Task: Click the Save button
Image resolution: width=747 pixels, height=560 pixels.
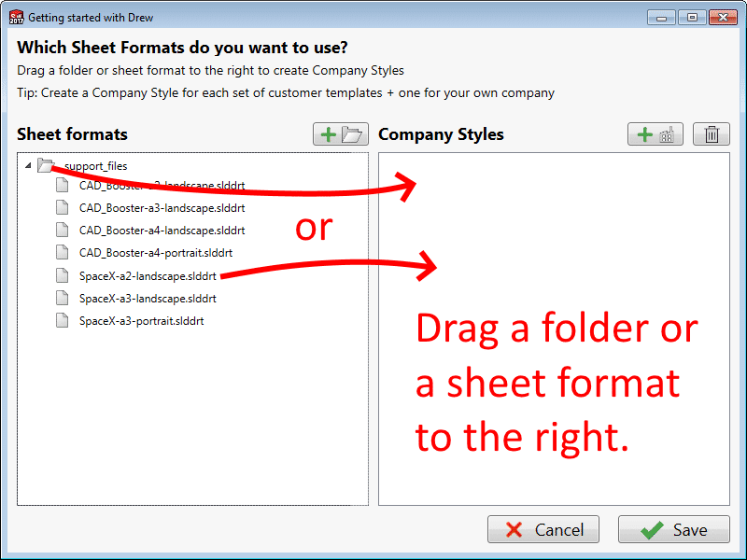Action: (x=673, y=529)
